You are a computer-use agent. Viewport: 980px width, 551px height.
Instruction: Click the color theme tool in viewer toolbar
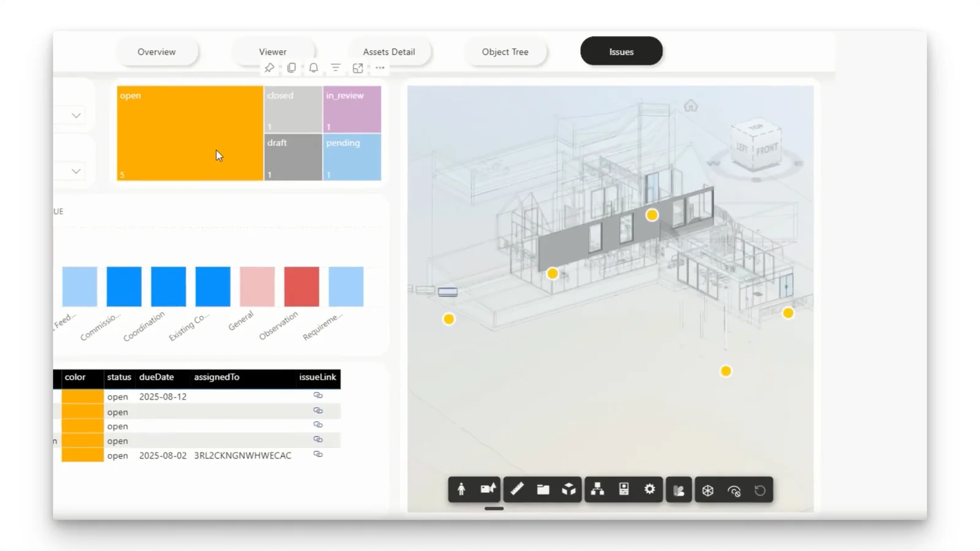coord(679,490)
